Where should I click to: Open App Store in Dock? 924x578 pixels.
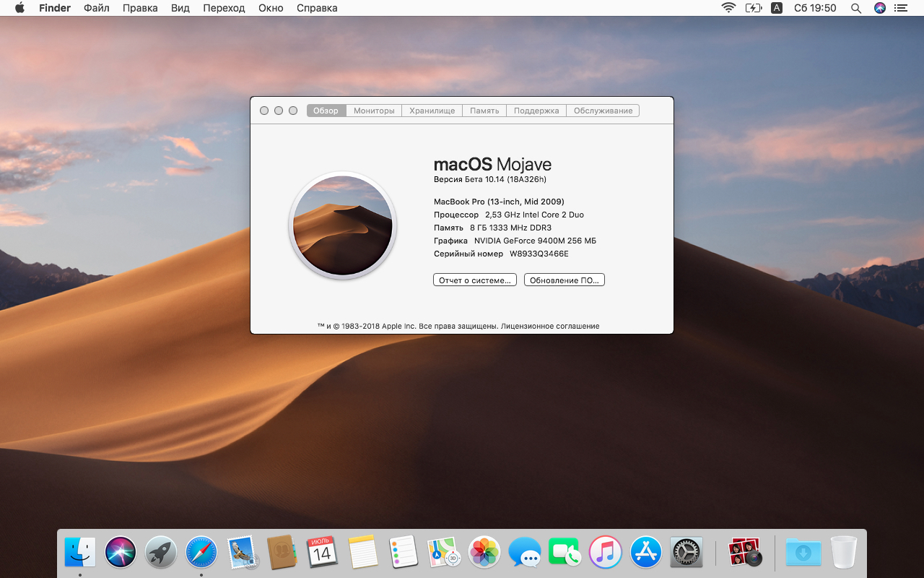click(x=646, y=553)
